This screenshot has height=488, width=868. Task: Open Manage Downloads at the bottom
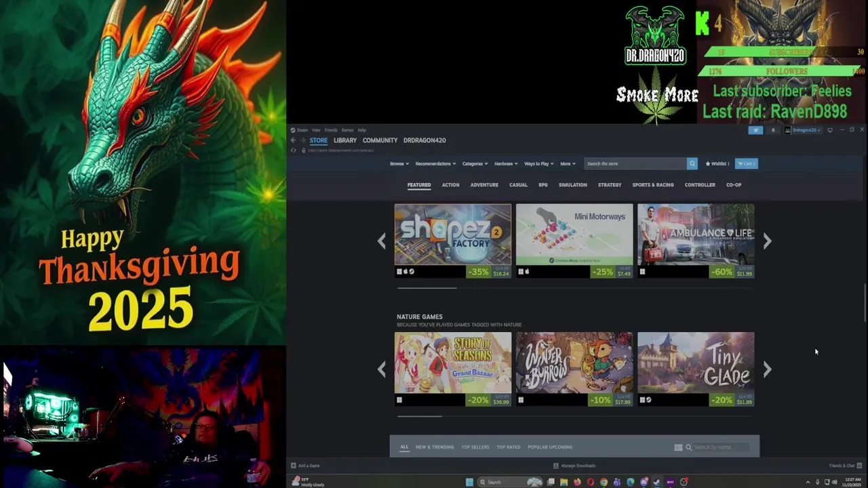pyautogui.click(x=574, y=466)
